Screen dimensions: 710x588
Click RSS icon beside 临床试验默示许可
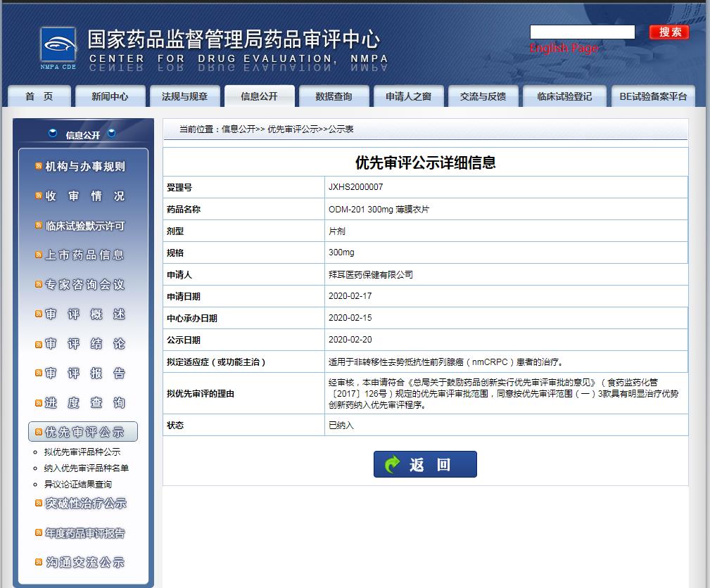pyautogui.click(x=39, y=226)
